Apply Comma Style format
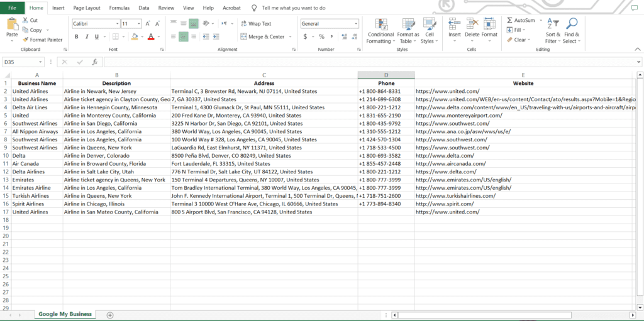The image size is (644, 321). pos(331,36)
